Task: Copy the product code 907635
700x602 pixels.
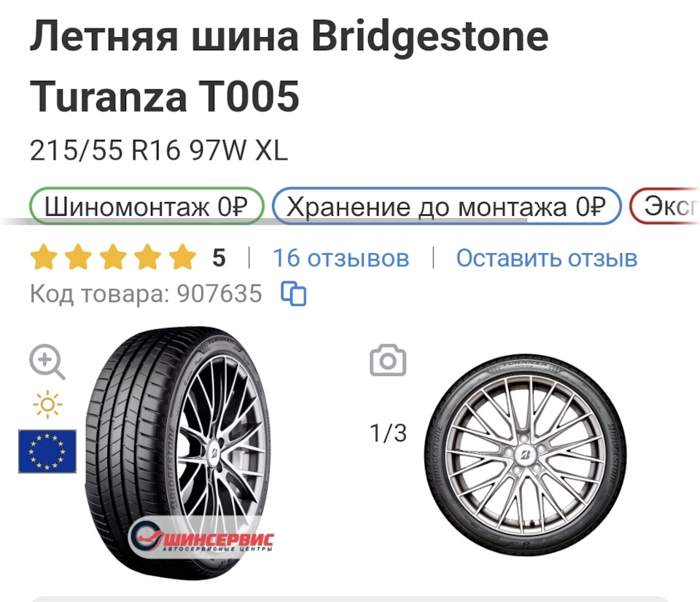Action: [x=293, y=294]
